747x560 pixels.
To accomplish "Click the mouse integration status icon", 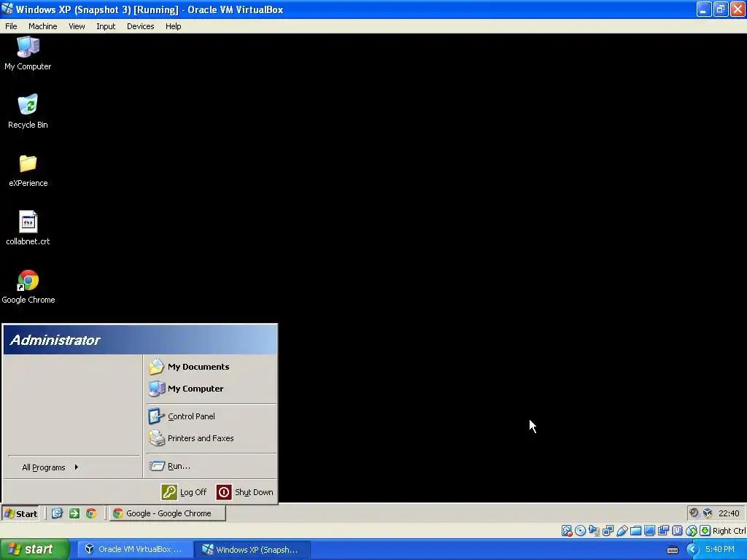I will 692,531.
